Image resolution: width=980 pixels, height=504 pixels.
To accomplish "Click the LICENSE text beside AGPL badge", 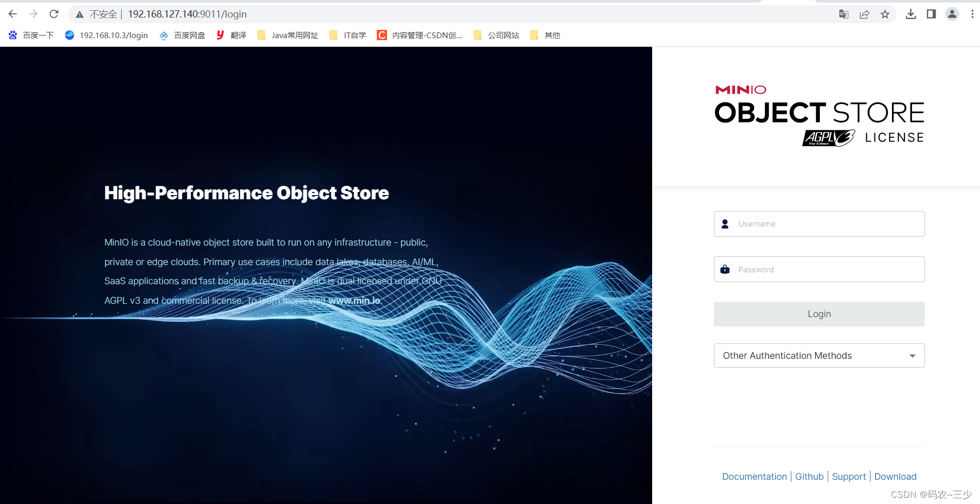I will tap(894, 137).
